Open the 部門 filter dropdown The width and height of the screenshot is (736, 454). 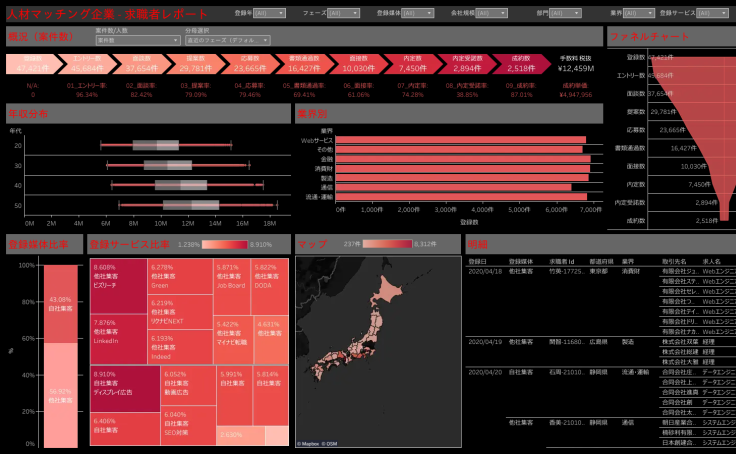click(x=565, y=13)
